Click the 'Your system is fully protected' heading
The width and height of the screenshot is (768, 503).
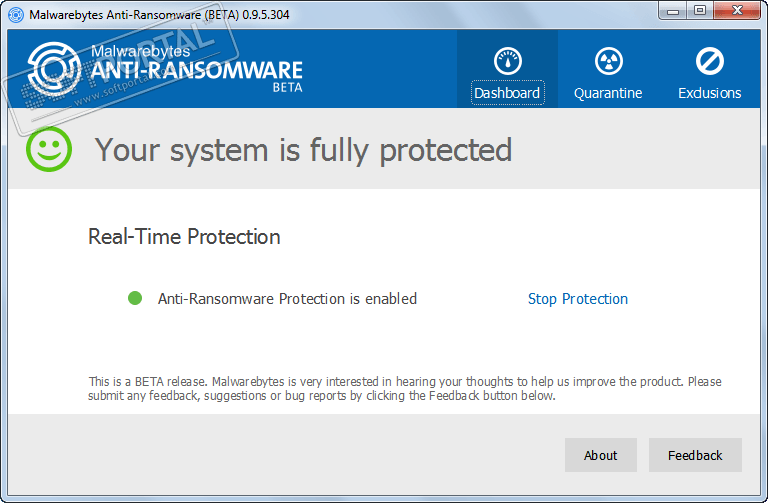click(303, 150)
